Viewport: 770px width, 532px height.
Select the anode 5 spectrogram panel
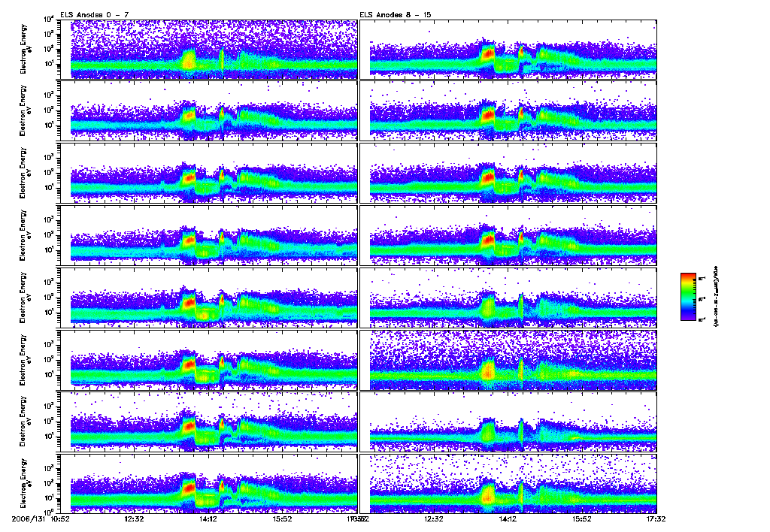(x=208, y=360)
